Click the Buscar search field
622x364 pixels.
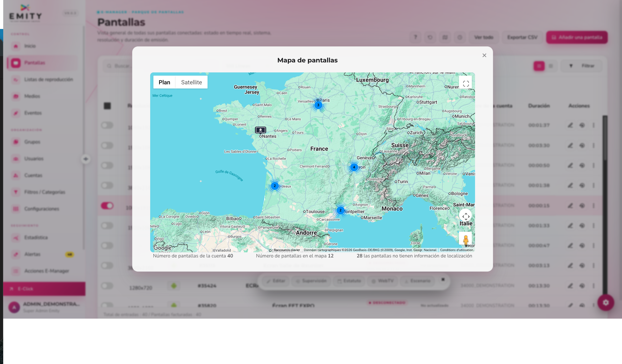[x=161, y=66]
